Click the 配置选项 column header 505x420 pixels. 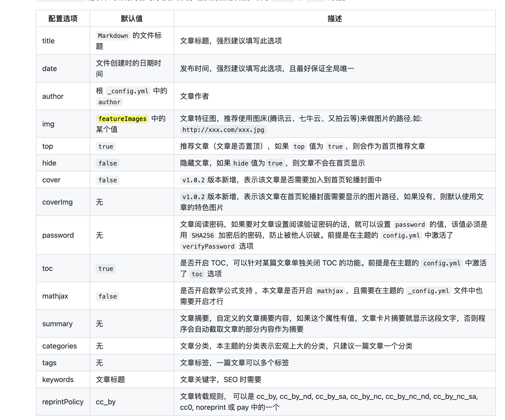point(63,18)
